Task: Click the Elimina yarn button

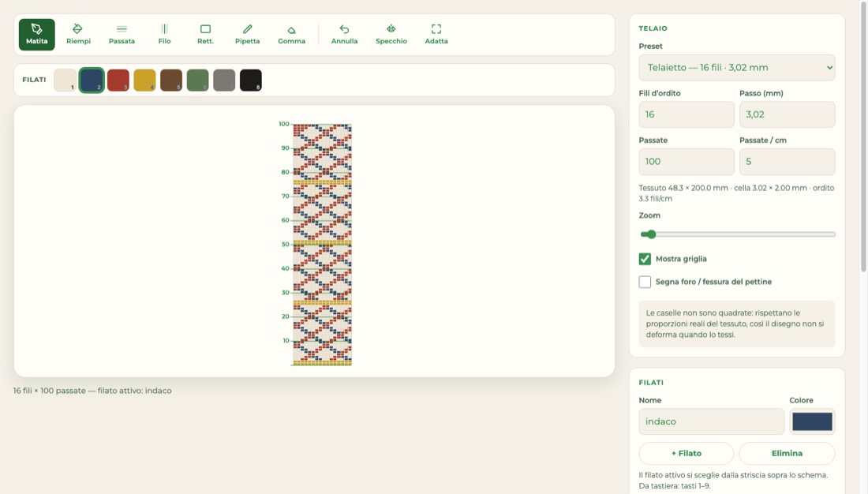Action: click(x=788, y=453)
